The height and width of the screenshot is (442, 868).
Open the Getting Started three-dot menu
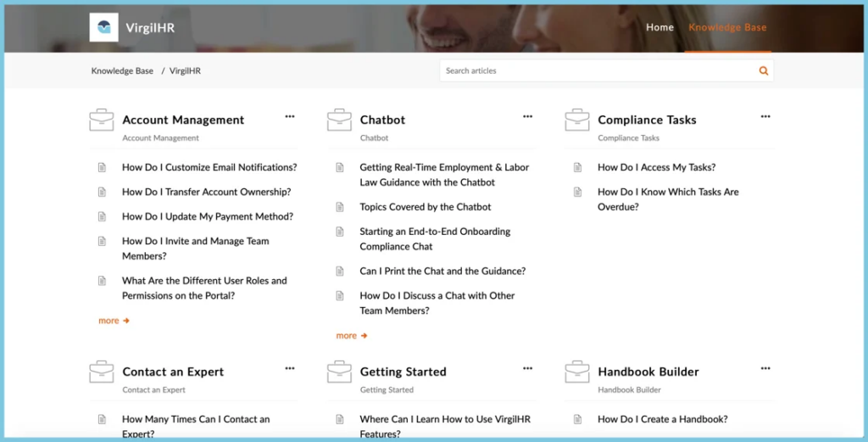pyautogui.click(x=527, y=368)
